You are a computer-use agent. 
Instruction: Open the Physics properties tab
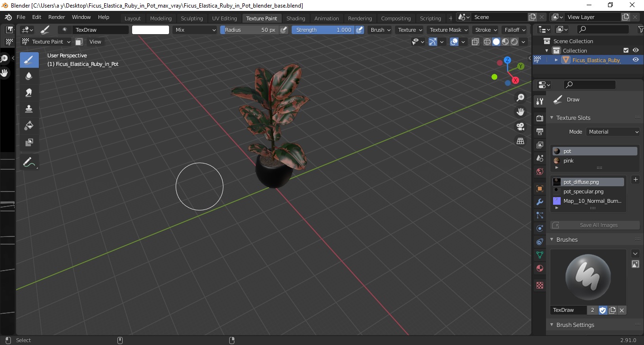539,228
